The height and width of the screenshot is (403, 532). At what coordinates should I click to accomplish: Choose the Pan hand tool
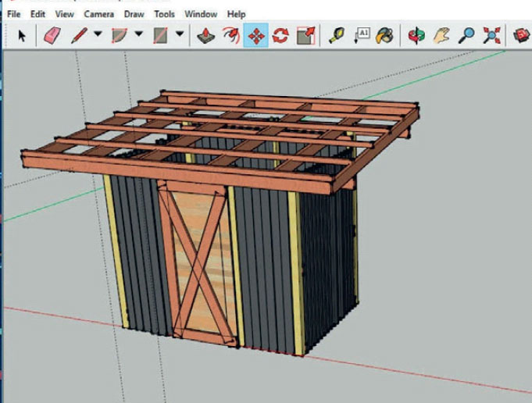(x=442, y=35)
